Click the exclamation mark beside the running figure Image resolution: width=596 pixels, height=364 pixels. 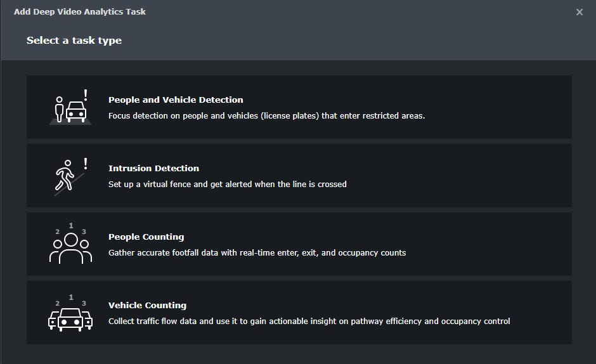[x=86, y=164]
